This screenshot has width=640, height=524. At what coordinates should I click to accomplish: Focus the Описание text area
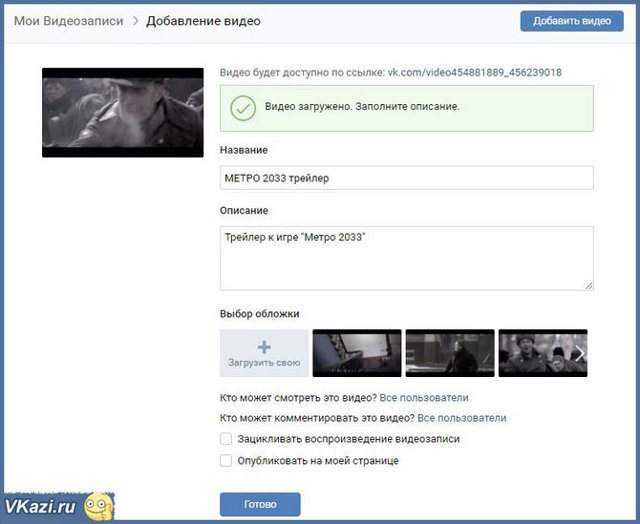pos(407,258)
